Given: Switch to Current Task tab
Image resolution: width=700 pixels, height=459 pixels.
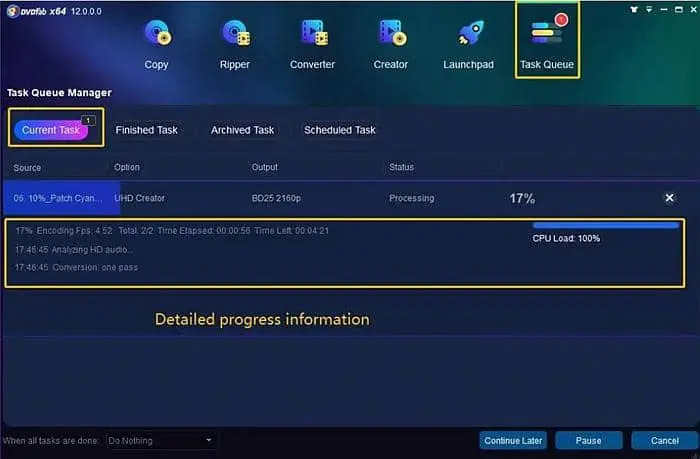Looking at the screenshot, I should [51, 130].
